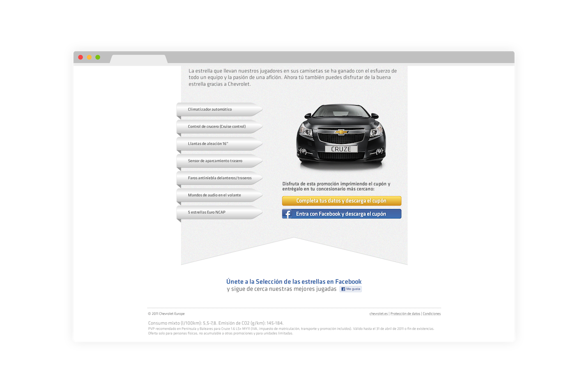Viewport: 588px width, 392px height.
Task: Click the 'Consumo mixto (l/100km)' text line
Action: click(x=216, y=323)
